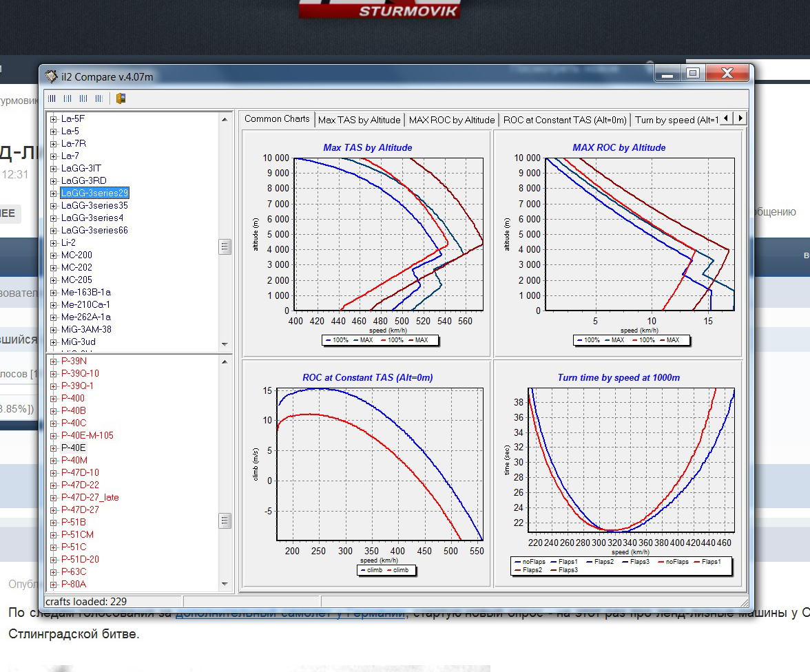Click the lower aircraft list scroll-up arrow
The image size is (810, 672).
(x=225, y=361)
